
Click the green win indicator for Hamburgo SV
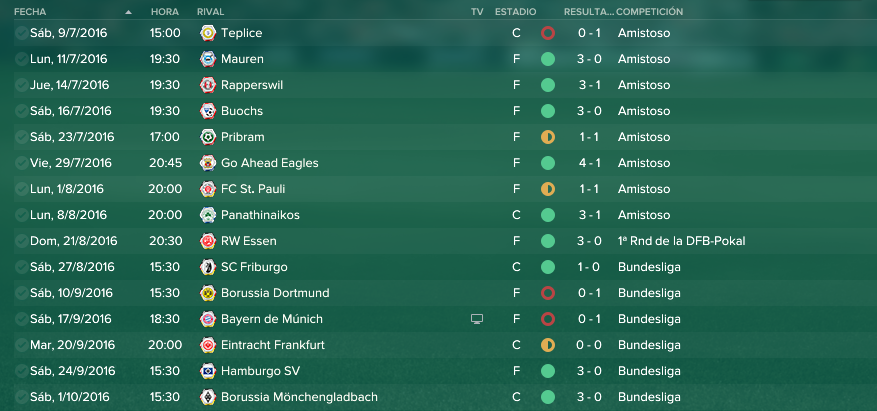[548, 371]
